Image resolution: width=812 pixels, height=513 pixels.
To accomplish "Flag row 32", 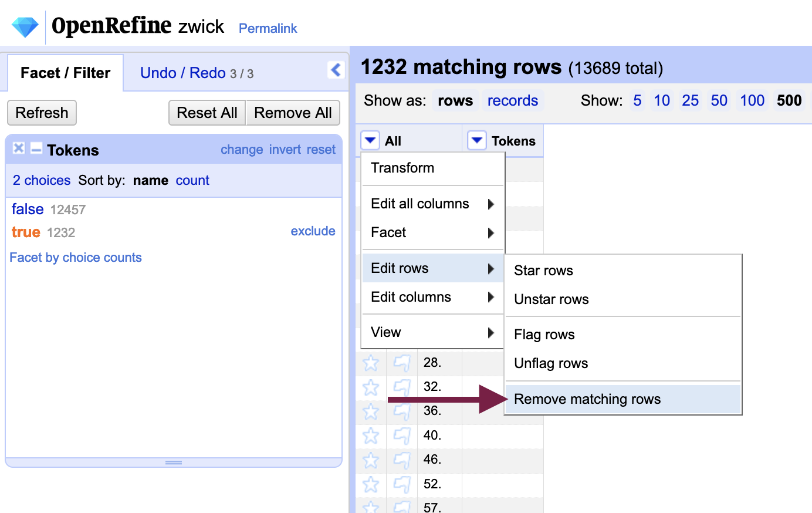I will pyautogui.click(x=402, y=387).
